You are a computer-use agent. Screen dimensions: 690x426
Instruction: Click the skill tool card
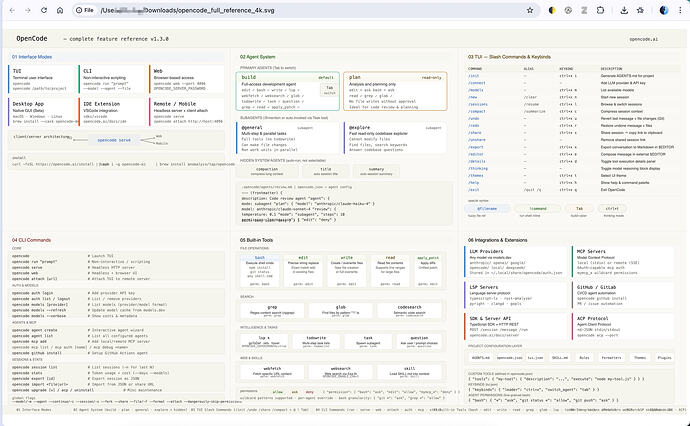click(409, 372)
